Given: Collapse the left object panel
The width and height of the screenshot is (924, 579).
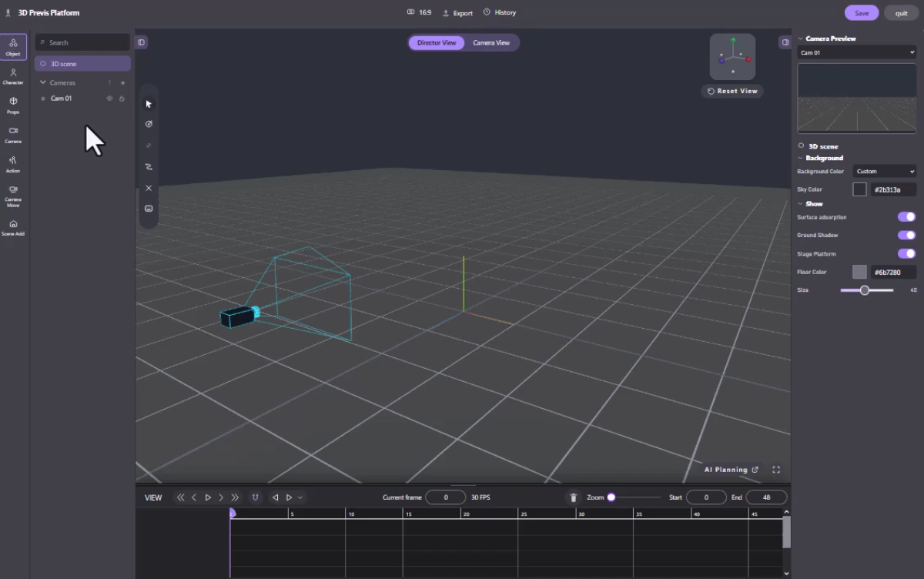Looking at the screenshot, I should coord(142,42).
